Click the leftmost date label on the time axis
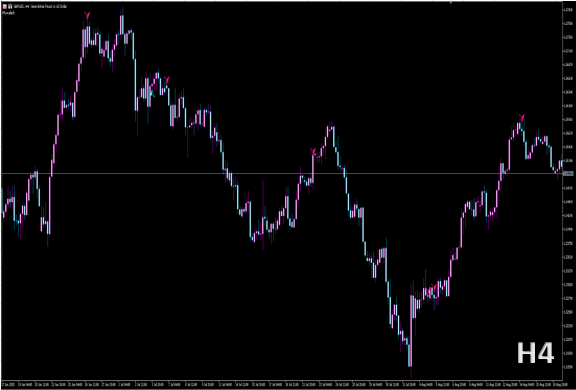Image resolution: width=576 pixels, height=390 pixels. (x=8, y=384)
